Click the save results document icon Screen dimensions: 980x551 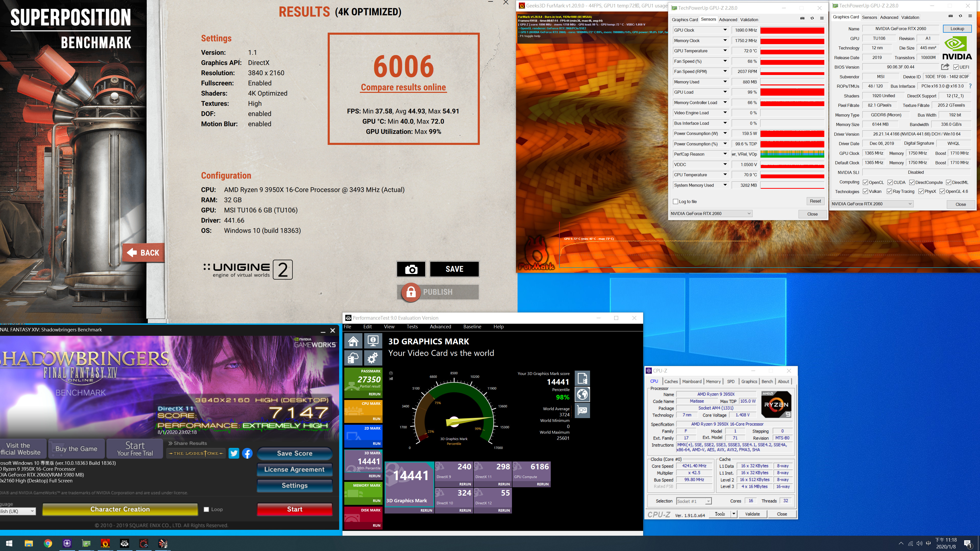click(582, 378)
